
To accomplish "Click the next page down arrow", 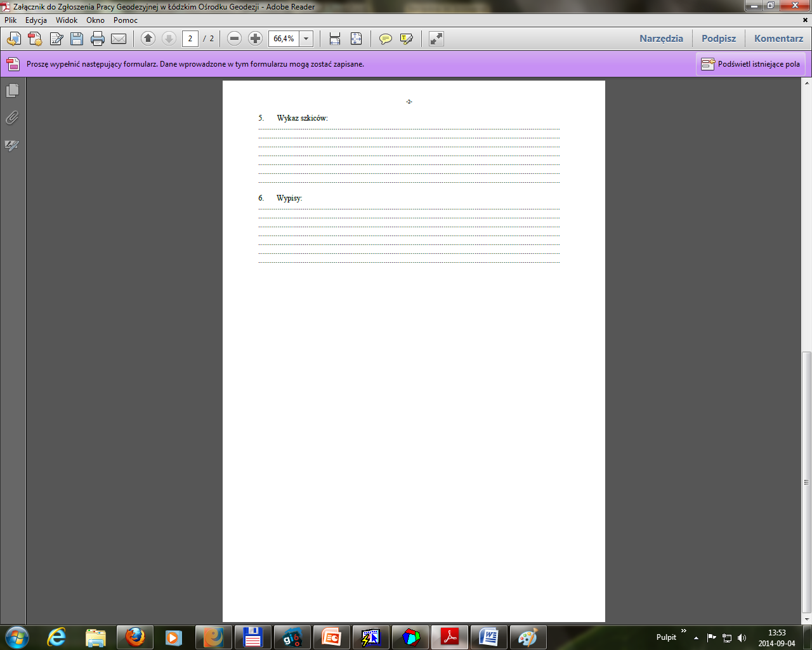I will pos(169,39).
